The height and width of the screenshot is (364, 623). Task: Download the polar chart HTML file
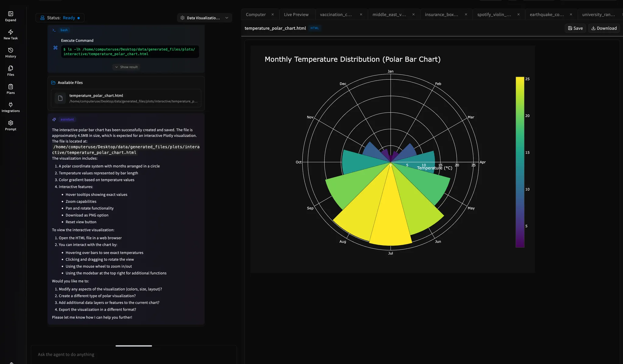604,28
